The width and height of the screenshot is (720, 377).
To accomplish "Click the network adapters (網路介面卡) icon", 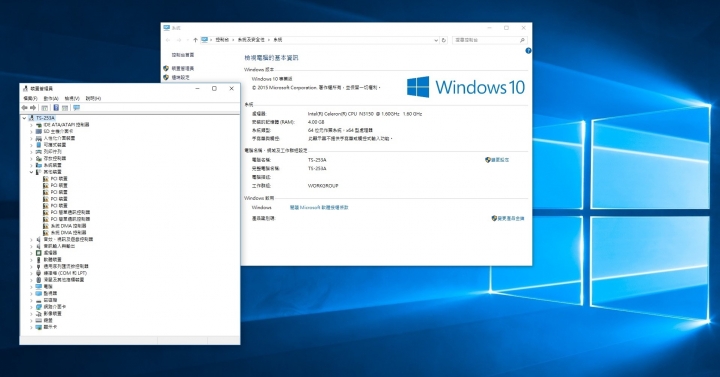I will 39,307.
